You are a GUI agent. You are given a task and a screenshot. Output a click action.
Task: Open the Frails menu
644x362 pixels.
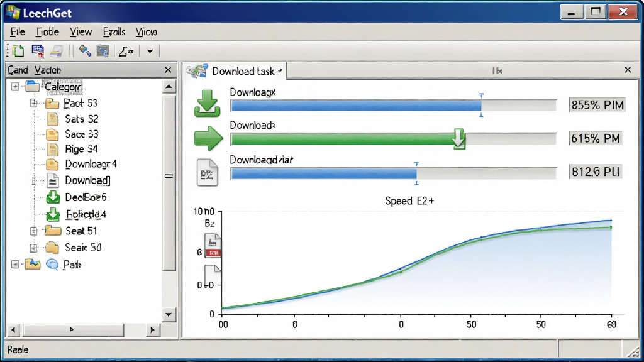click(x=114, y=32)
